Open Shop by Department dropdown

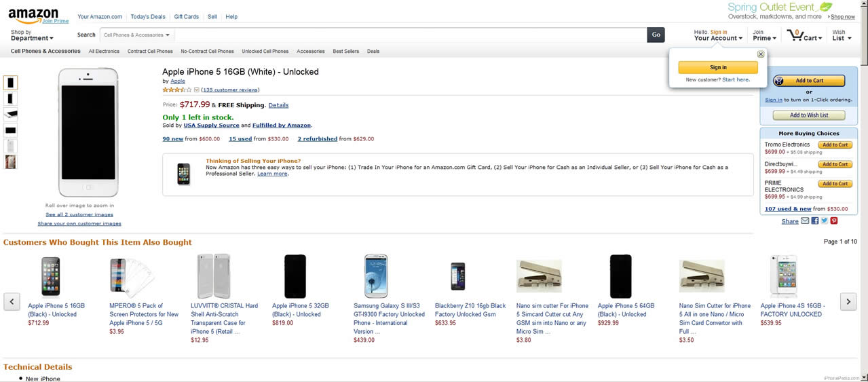(32, 35)
